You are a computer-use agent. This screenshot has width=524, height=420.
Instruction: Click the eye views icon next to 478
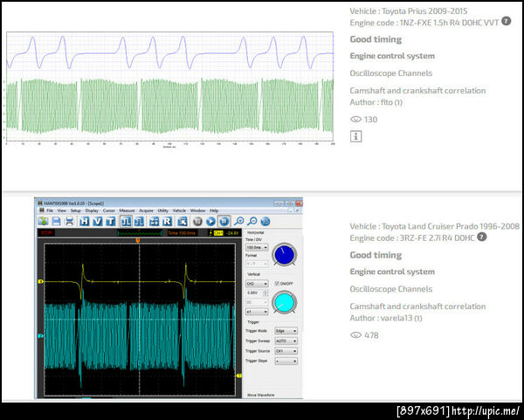[356, 335]
